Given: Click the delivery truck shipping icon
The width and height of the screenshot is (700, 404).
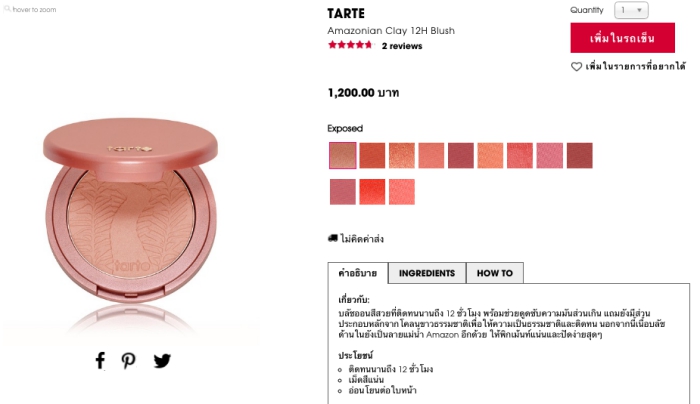Looking at the screenshot, I should point(333,238).
